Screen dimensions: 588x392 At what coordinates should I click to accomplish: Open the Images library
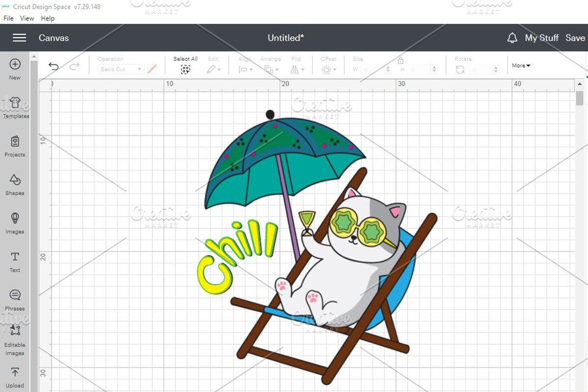[15, 223]
